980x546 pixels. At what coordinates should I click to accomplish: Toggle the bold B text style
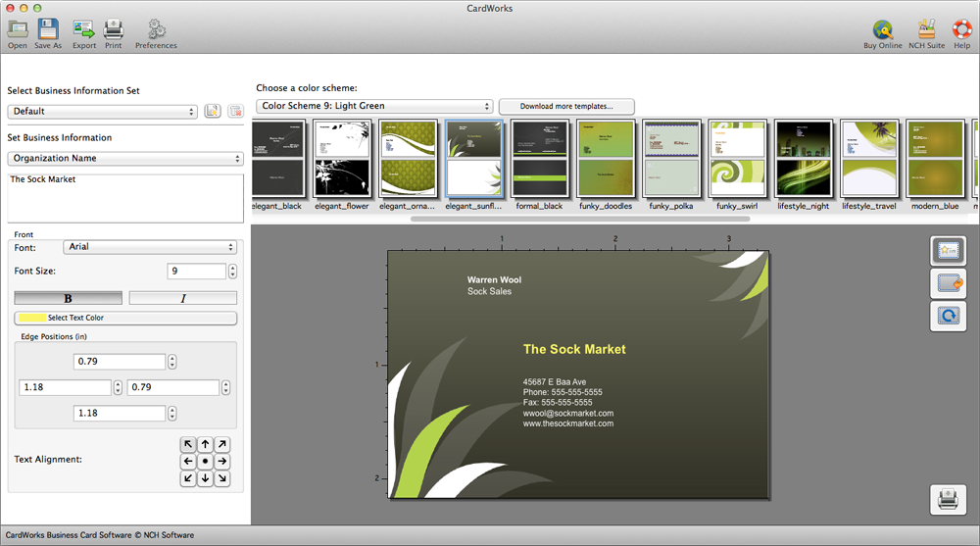click(x=69, y=298)
